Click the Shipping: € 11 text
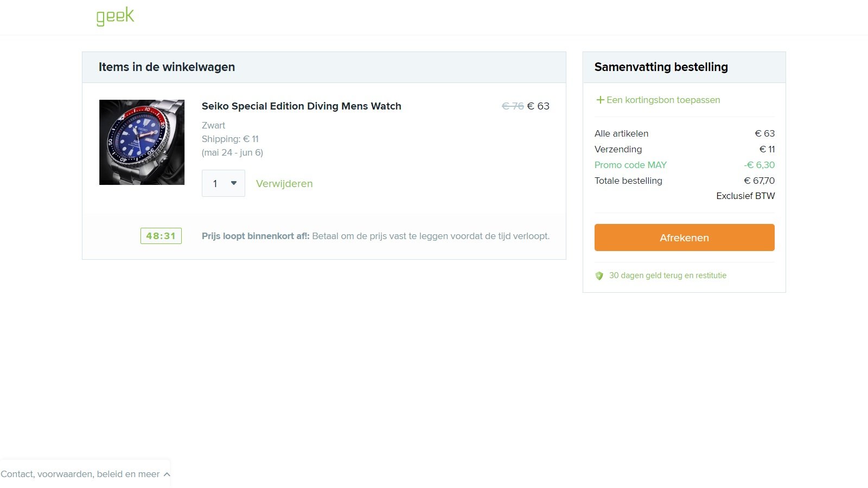 tap(230, 139)
